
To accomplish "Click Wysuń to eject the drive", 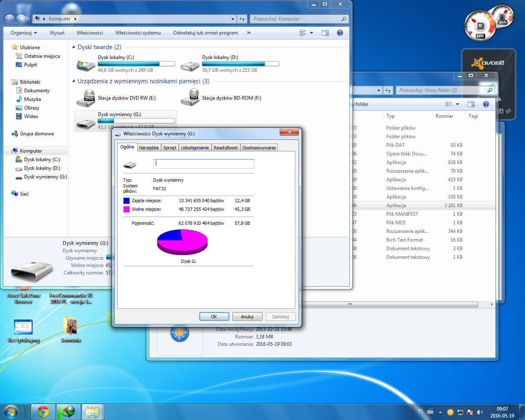I will point(57,33).
